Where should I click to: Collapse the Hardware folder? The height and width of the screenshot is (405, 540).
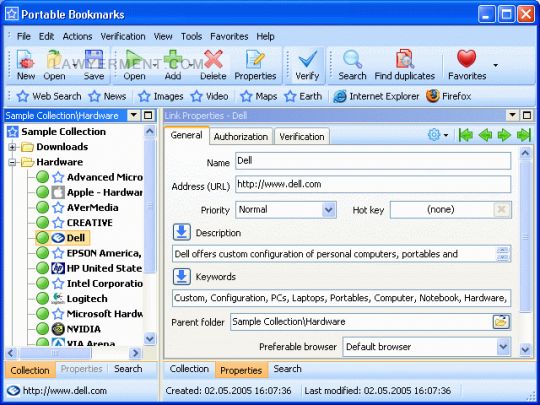pos(12,162)
